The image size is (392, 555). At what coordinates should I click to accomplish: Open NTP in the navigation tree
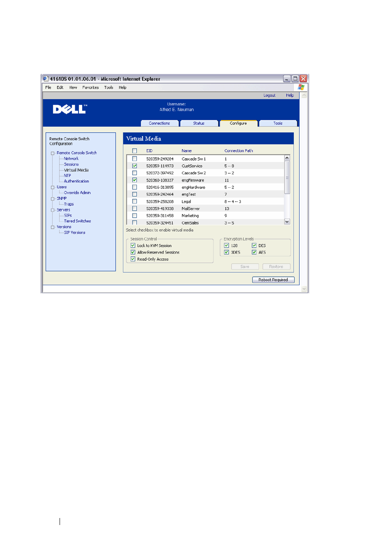point(67,175)
